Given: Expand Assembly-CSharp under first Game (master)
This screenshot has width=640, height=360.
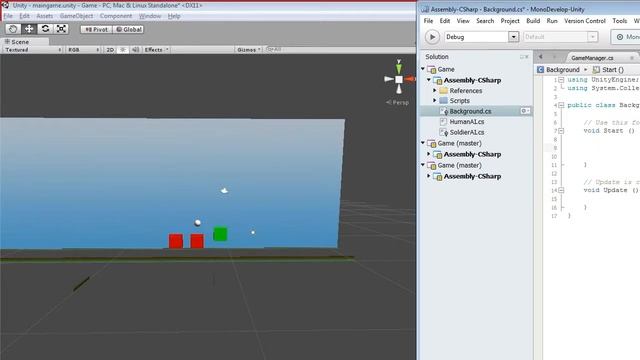Looking at the screenshot, I should (429, 154).
